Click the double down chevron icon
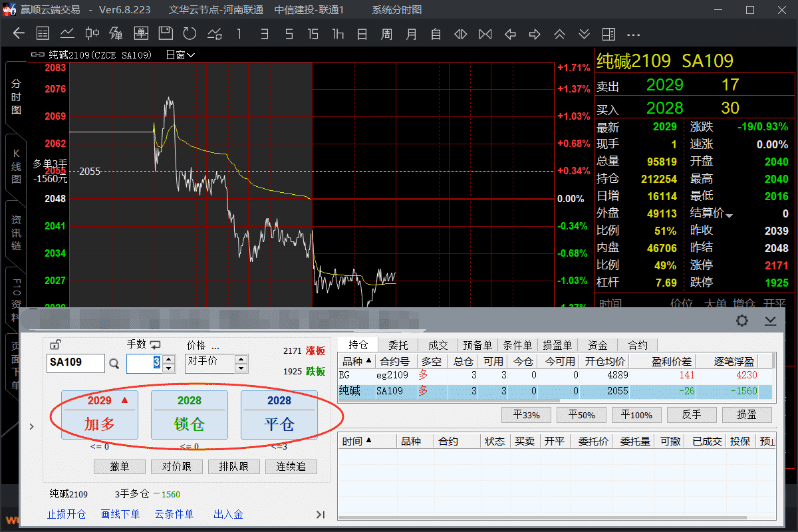The width and height of the screenshot is (798, 532). click(x=583, y=34)
